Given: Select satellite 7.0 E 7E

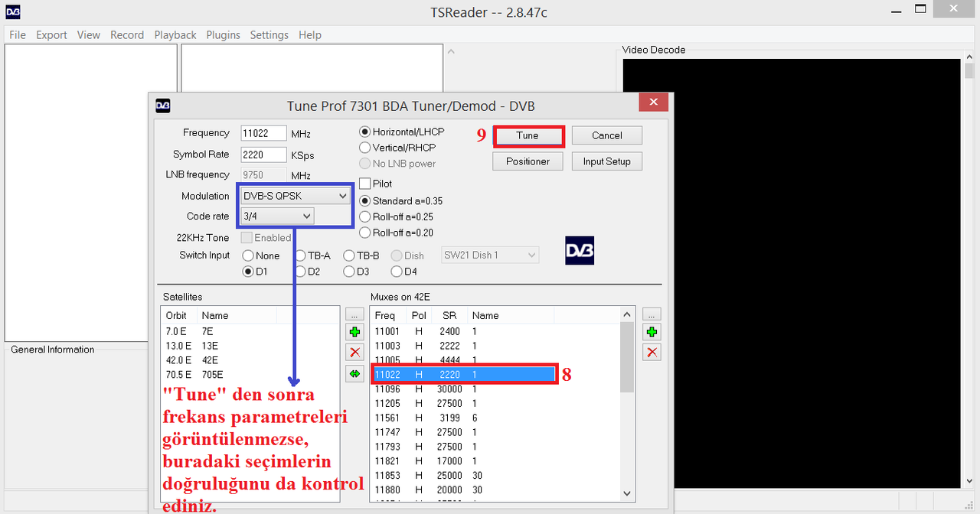Looking at the screenshot, I should [x=250, y=331].
